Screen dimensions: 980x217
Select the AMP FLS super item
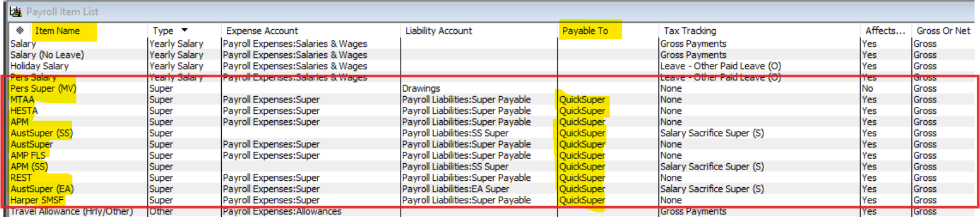point(28,155)
